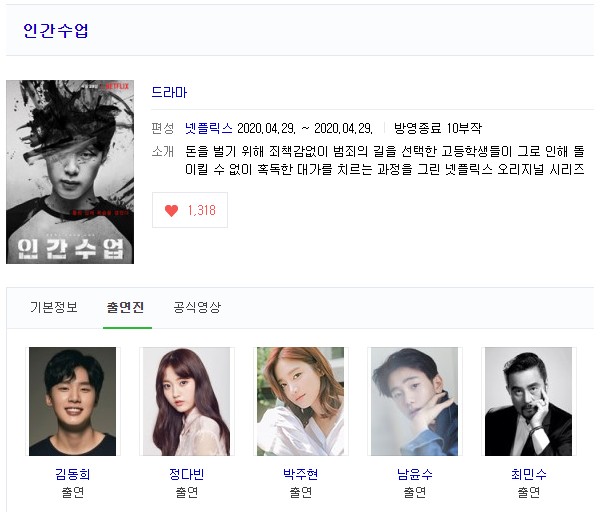Open 최민수 profile photo

528,401
